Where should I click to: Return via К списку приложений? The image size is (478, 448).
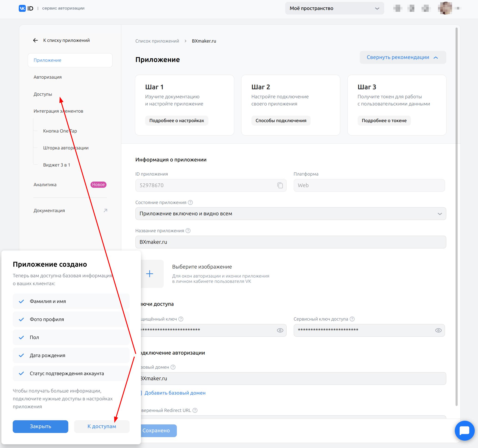click(x=66, y=40)
